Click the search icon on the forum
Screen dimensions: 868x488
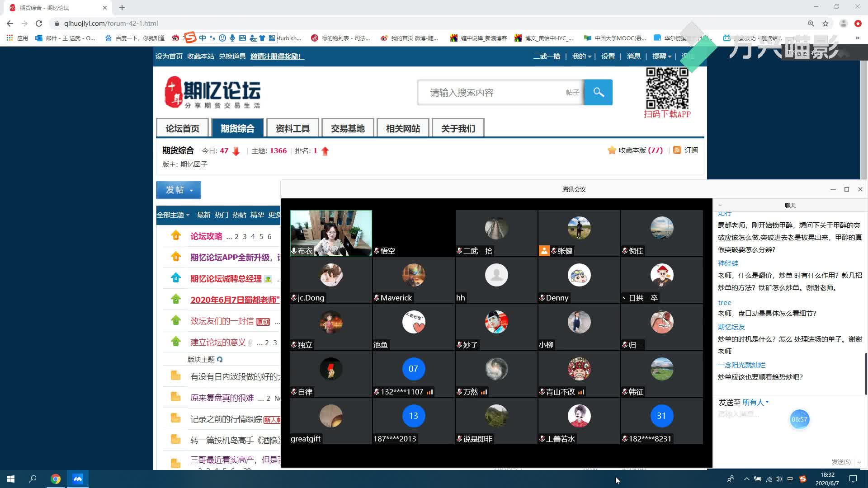point(599,92)
